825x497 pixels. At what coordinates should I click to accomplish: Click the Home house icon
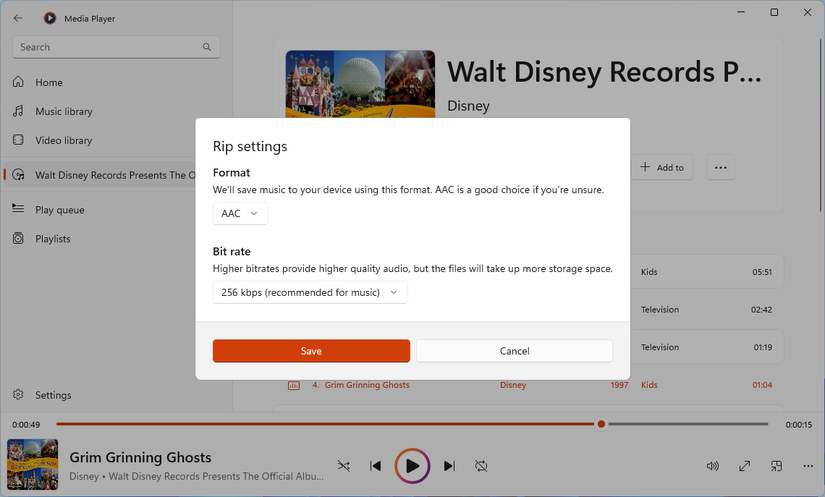18,82
